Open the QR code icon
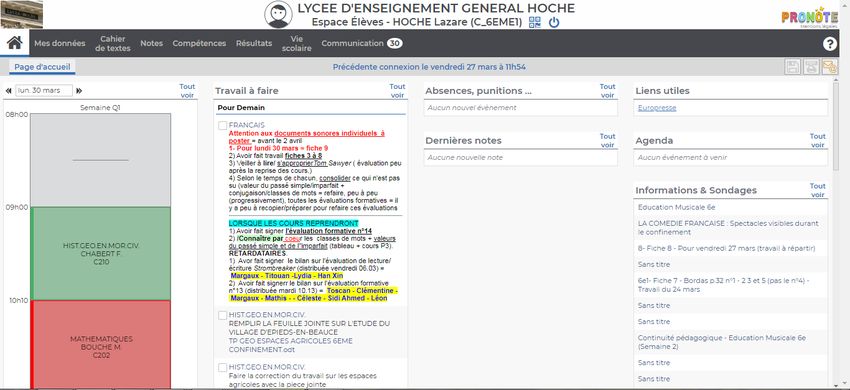 coord(535,22)
